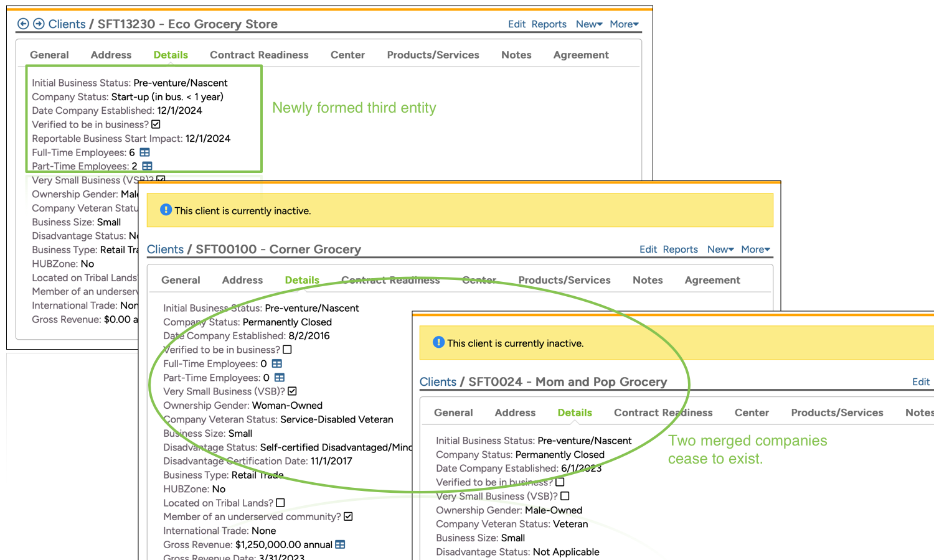Open the More dropdown for Eco Grocery Store
934x560 pixels.
point(624,24)
